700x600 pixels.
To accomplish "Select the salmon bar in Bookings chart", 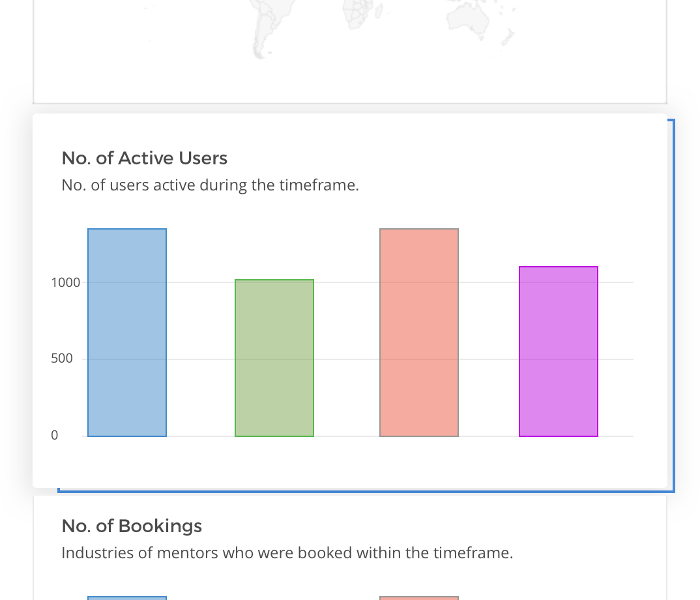I will point(419,598).
